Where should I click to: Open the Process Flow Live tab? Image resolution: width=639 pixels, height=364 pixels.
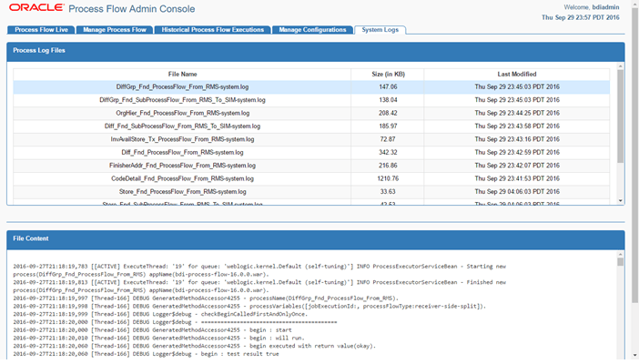(41, 30)
